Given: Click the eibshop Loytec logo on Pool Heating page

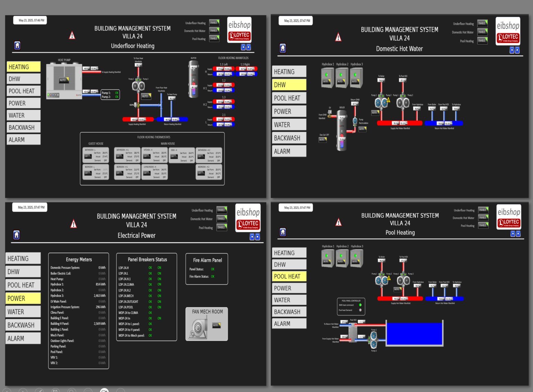Looking at the screenshot, I should pos(509,217).
